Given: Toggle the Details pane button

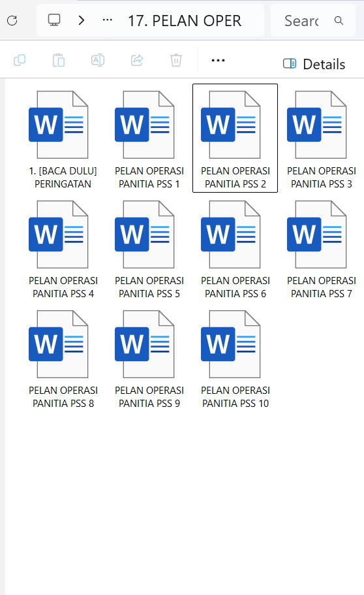Looking at the screenshot, I should (314, 64).
